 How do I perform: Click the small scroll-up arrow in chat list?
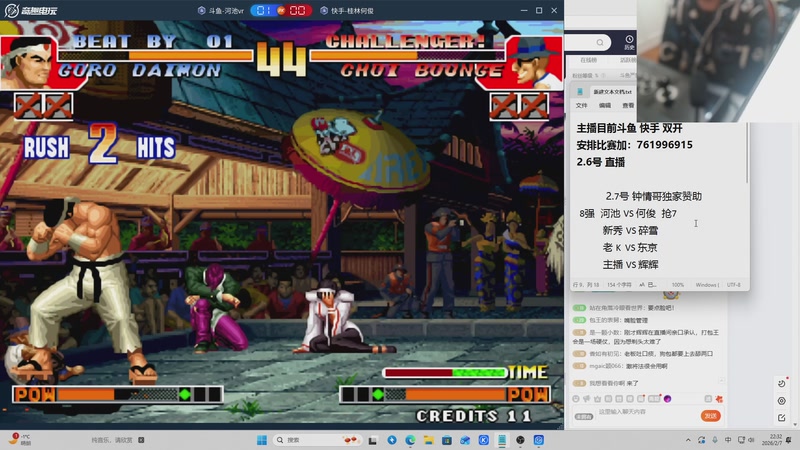click(721, 381)
